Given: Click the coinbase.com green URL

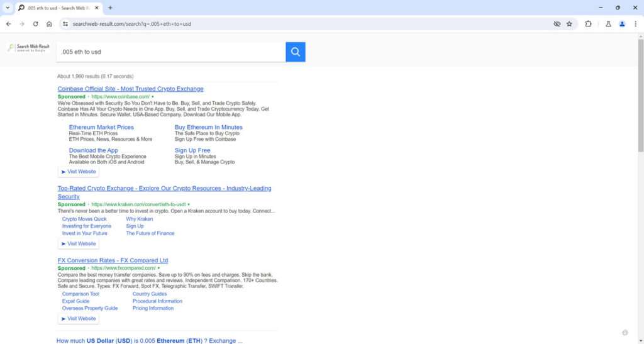Looking at the screenshot, I should click(x=120, y=97).
